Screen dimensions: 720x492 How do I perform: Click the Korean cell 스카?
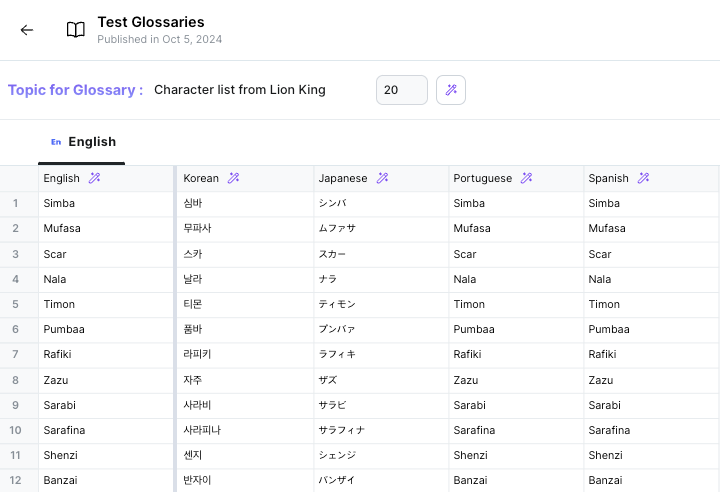[245, 254]
